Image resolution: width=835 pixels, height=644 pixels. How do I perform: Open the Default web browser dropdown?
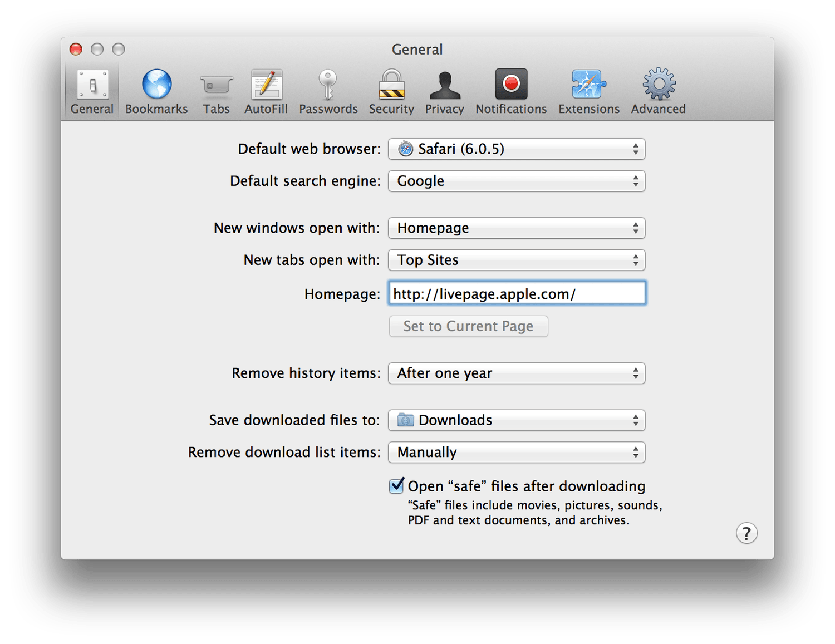pyautogui.click(x=517, y=149)
